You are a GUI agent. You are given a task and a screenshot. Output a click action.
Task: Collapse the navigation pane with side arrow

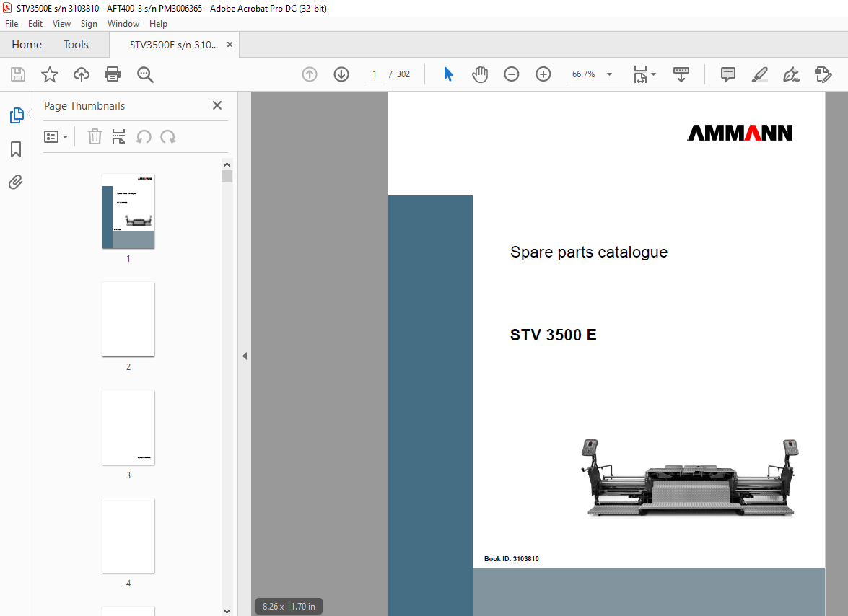(245, 356)
